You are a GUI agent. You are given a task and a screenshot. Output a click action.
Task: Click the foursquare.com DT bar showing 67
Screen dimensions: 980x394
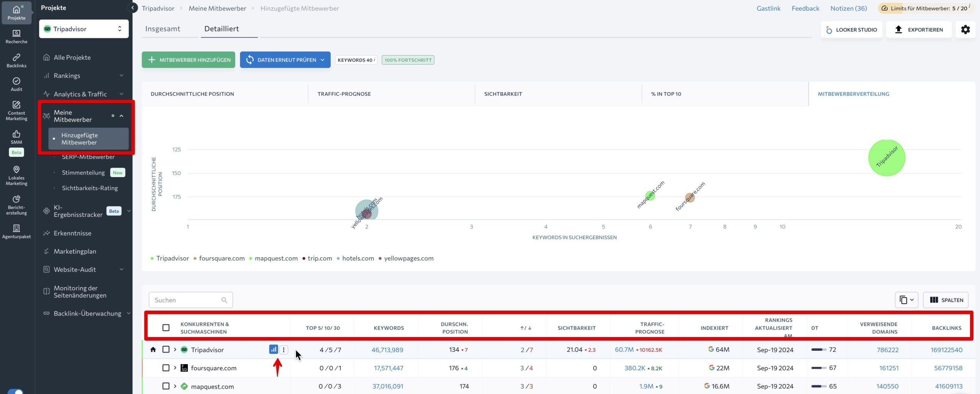tap(818, 368)
